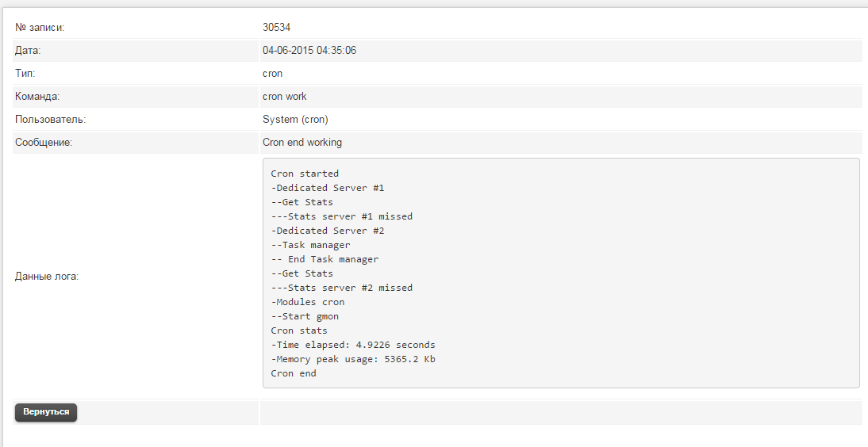Click the 'Memory peak usage' log line

[353, 359]
